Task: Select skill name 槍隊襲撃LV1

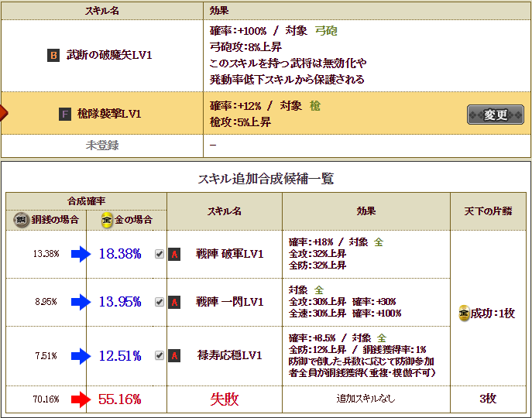Action: pos(109,114)
